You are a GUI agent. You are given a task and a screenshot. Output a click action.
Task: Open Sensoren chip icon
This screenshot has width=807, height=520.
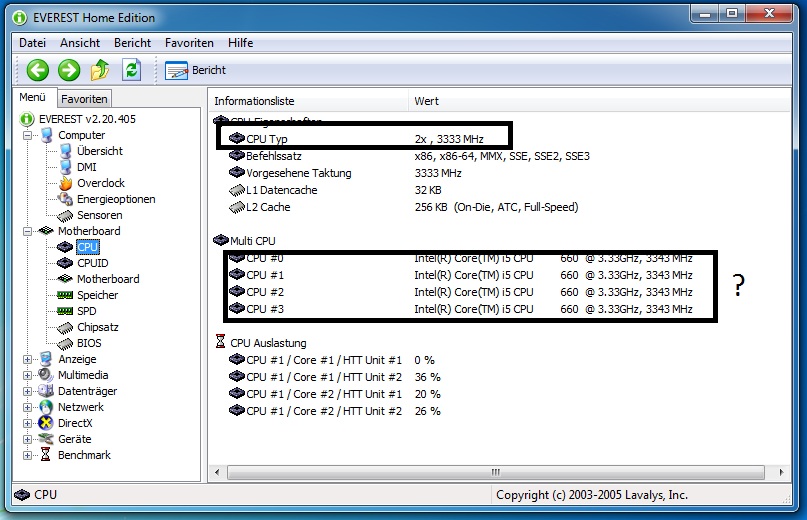(x=65, y=215)
